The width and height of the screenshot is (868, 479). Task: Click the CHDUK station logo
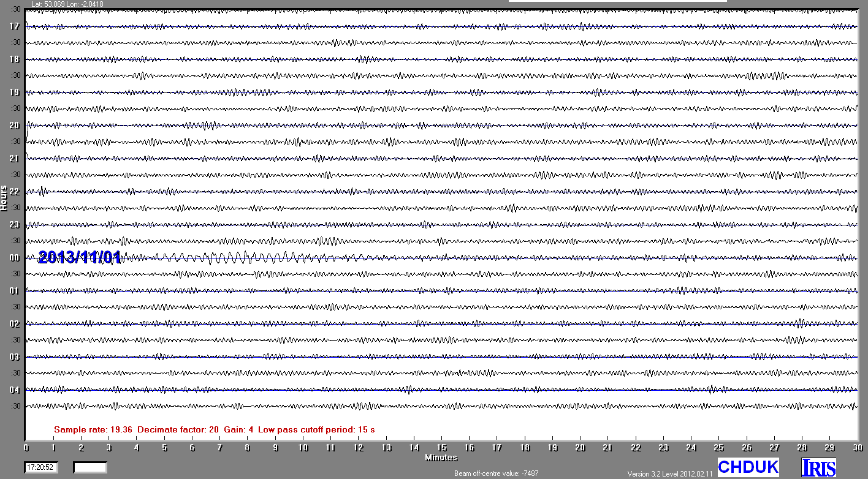click(748, 467)
